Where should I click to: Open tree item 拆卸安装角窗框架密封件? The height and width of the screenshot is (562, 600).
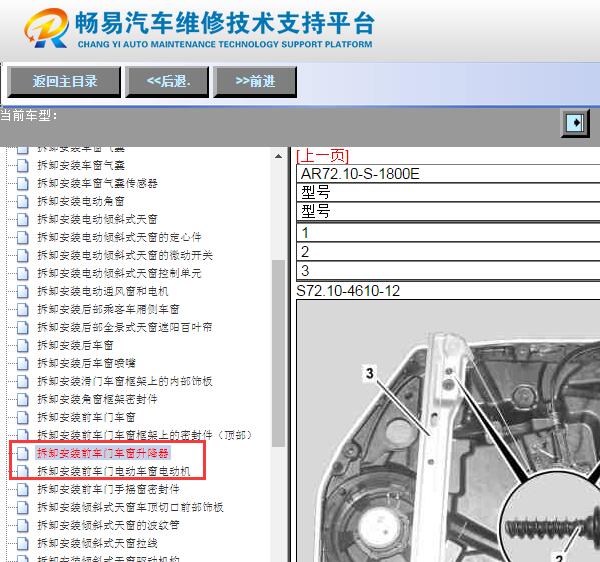pyautogui.click(x=97, y=399)
